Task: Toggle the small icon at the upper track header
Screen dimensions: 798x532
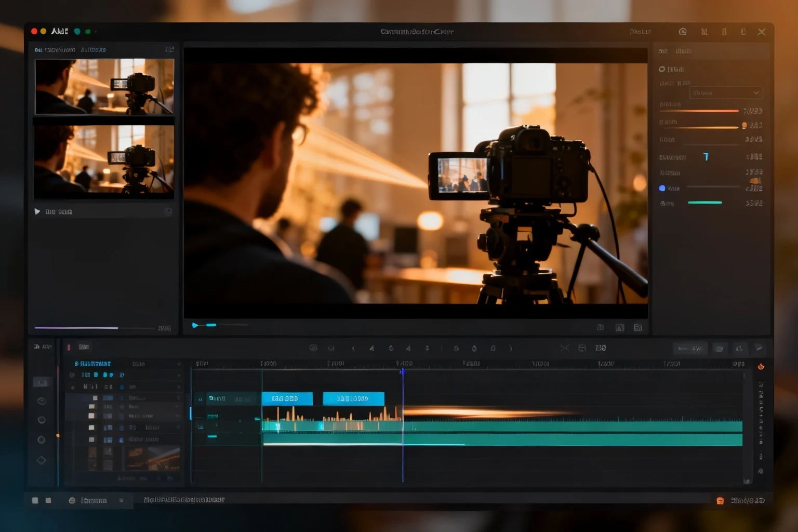Action: [200, 399]
